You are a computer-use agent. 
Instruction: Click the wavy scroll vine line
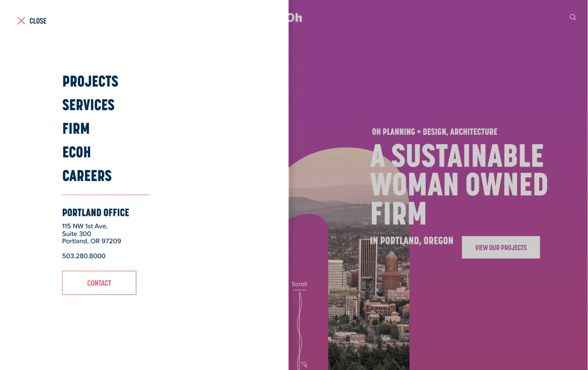click(x=300, y=327)
